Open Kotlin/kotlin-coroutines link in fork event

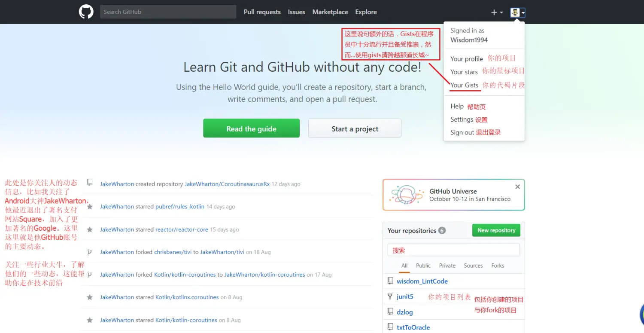click(x=185, y=275)
